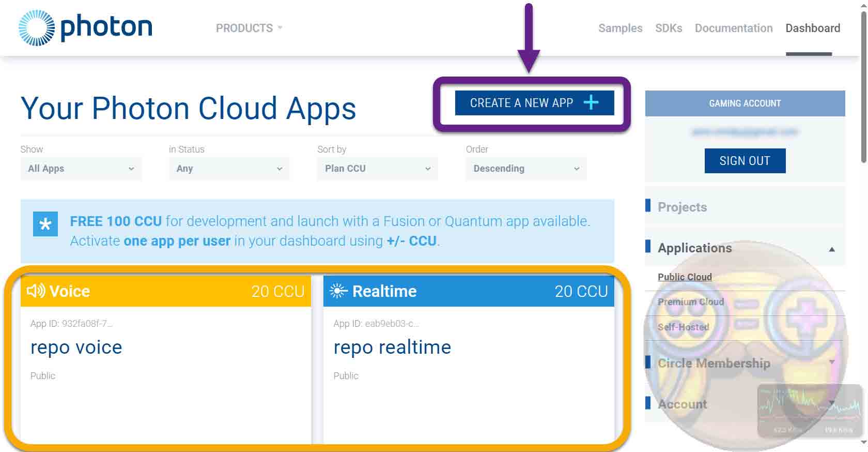Image resolution: width=868 pixels, height=452 pixels.
Task: Click the blurred account email text
Action: click(745, 132)
